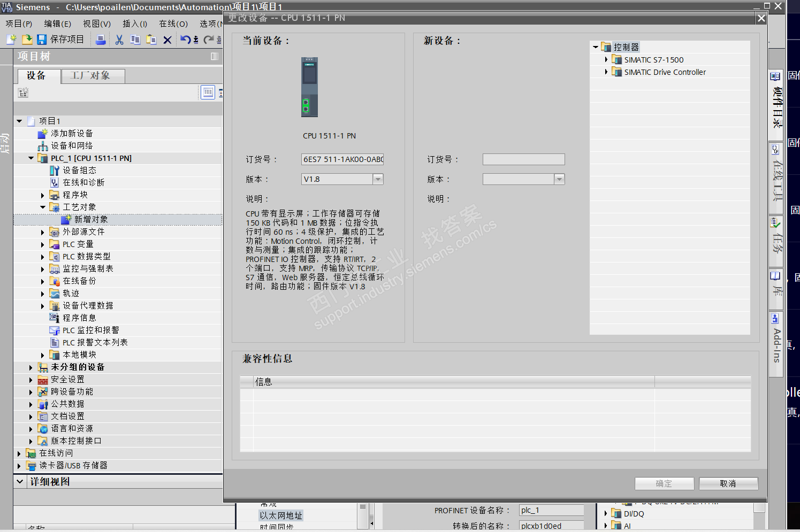
Task: Click the 设备组态 icon in project tree
Action: tap(55, 170)
